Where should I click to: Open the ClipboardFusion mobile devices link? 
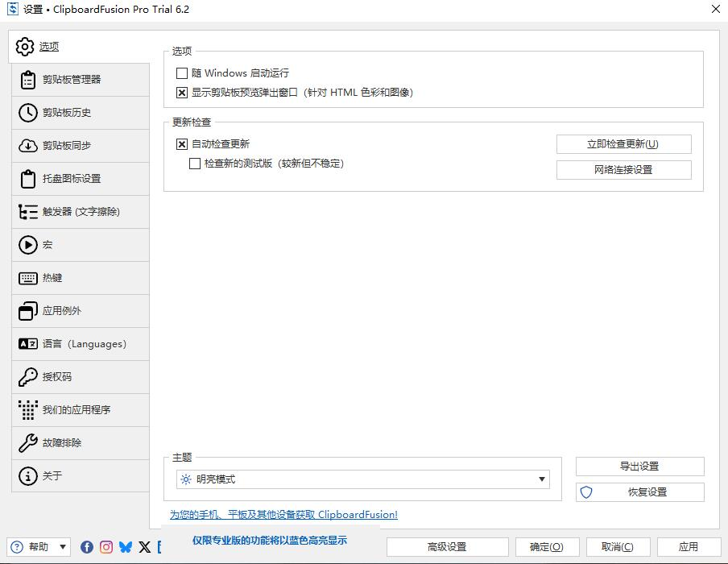(283, 515)
